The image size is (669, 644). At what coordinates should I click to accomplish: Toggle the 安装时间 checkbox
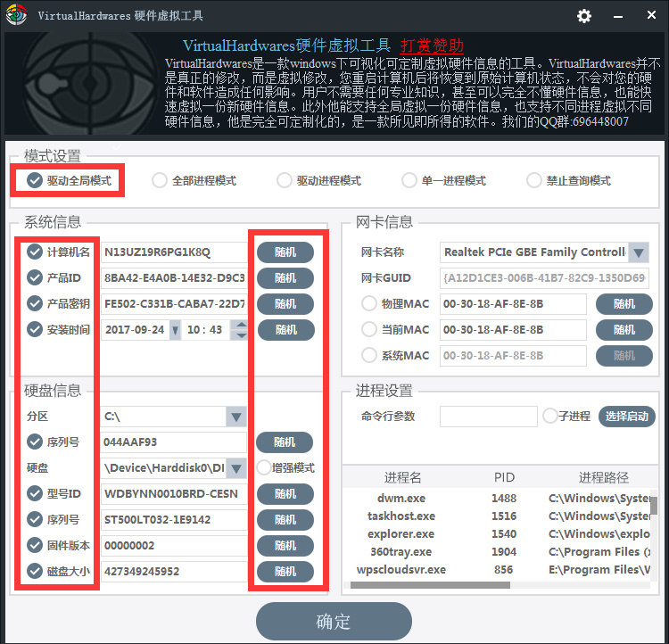coord(35,329)
